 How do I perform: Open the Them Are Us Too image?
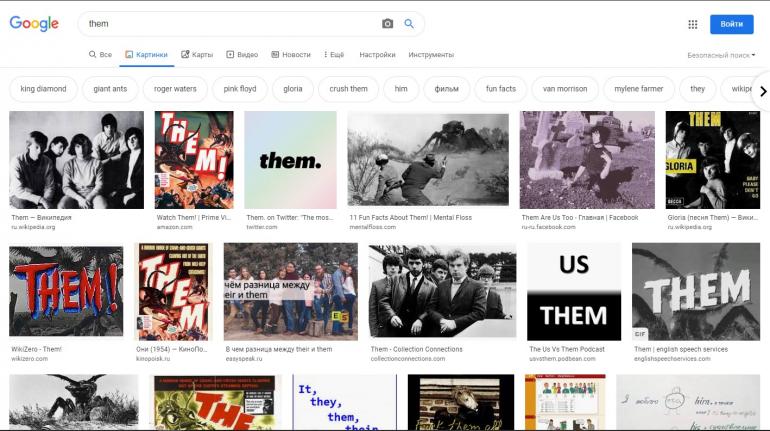click(x=587, y=160)
